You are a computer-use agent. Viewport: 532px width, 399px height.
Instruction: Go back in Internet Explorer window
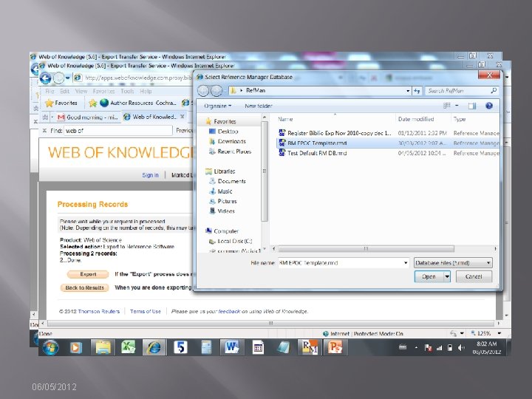coord(46,78)
